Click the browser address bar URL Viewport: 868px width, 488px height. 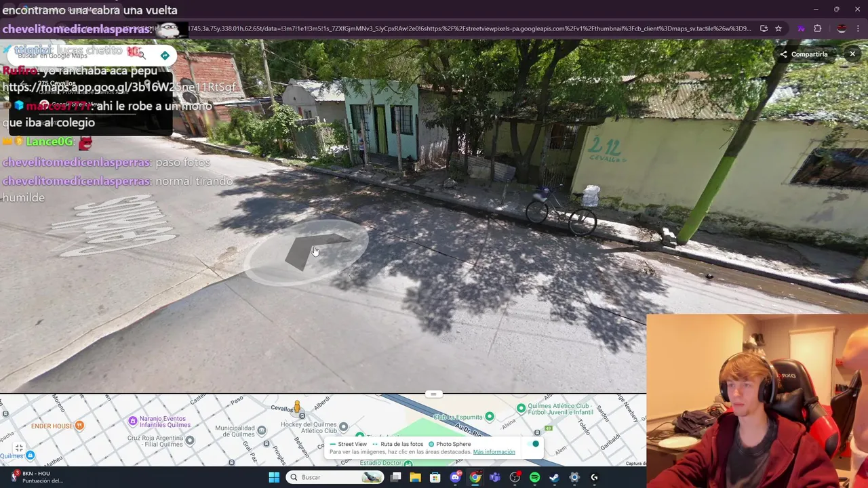coord(469,28)
